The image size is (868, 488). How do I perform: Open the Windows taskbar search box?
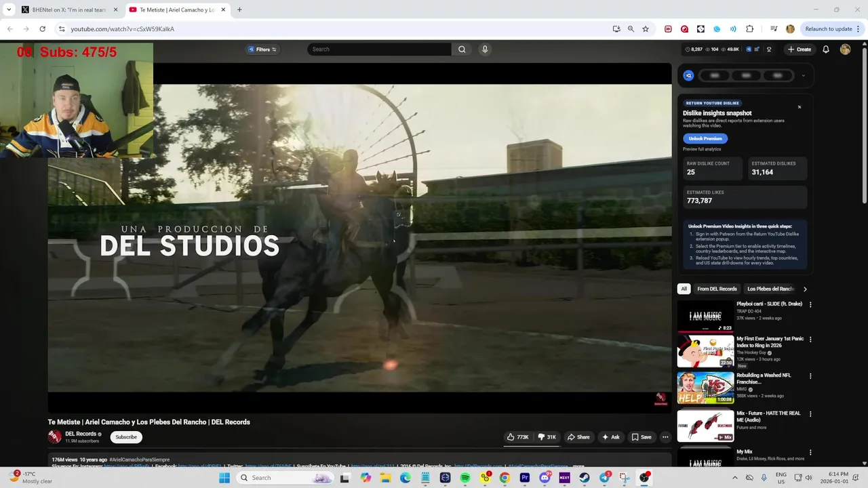[x=285, y=478]
